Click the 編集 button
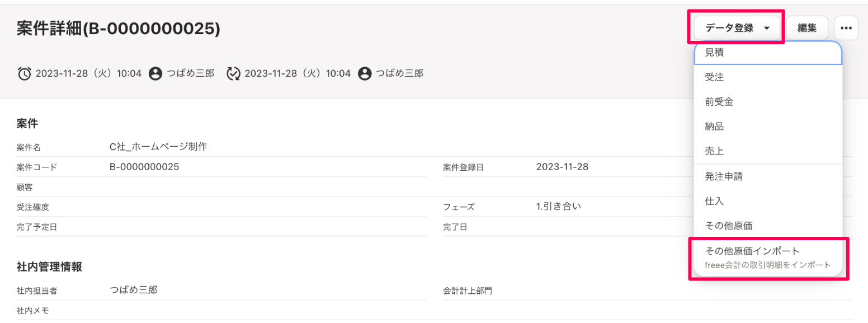The width and height of the screenshot is (868, 323). pos(806,28)
